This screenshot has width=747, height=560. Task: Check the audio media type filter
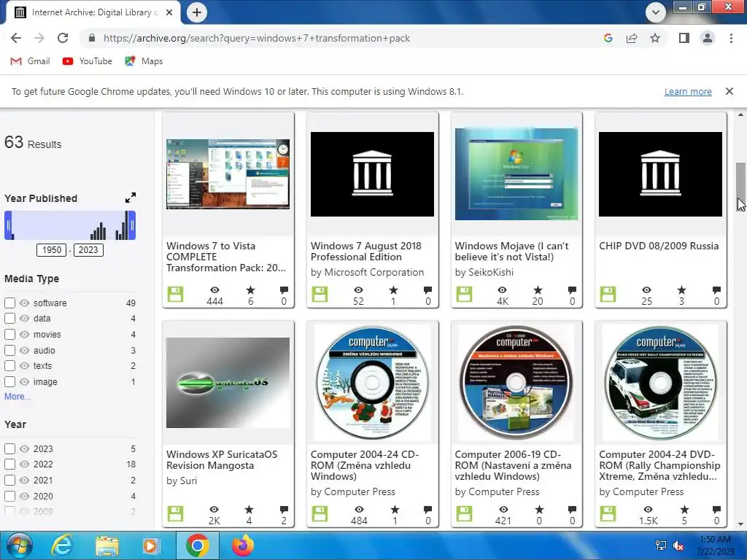(9, 350)
